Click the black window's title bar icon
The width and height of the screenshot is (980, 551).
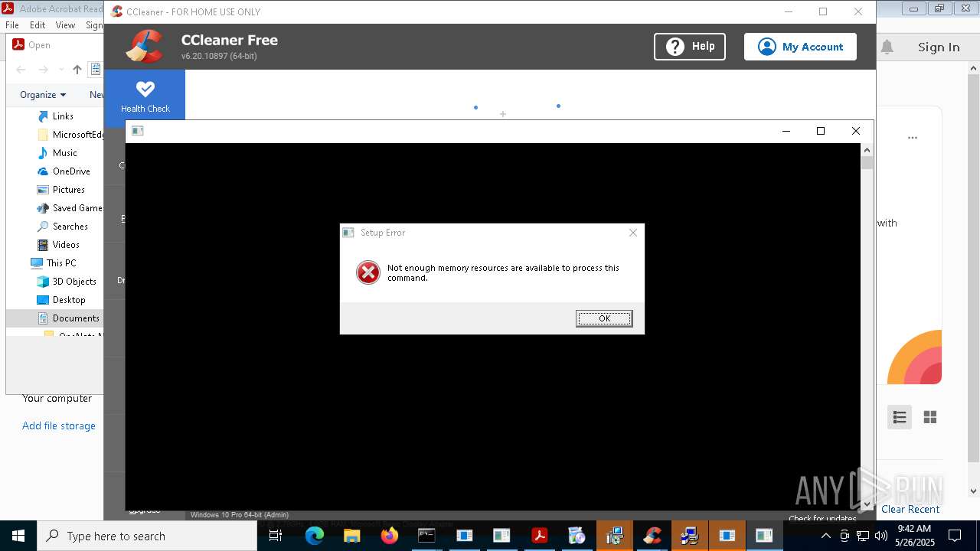138,131
